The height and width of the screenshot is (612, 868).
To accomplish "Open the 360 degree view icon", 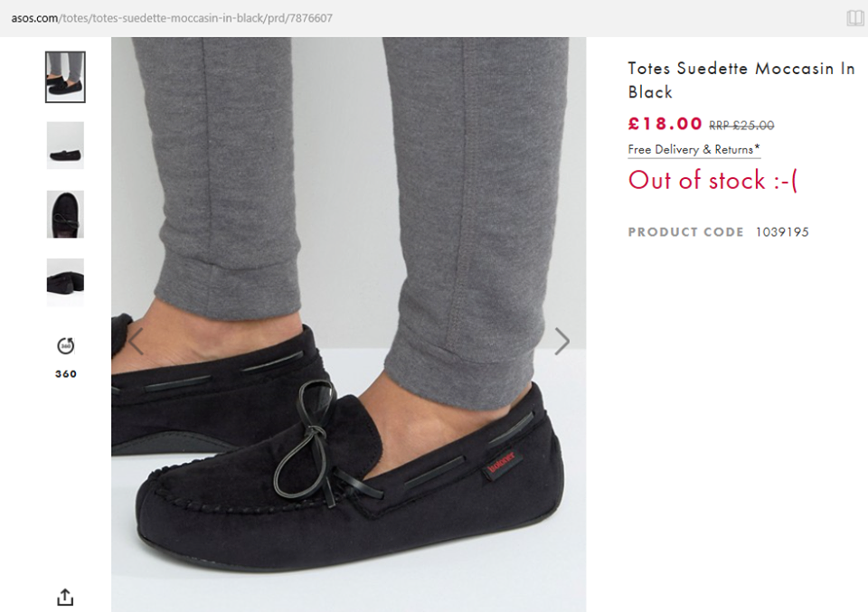I will pos(65,345).
